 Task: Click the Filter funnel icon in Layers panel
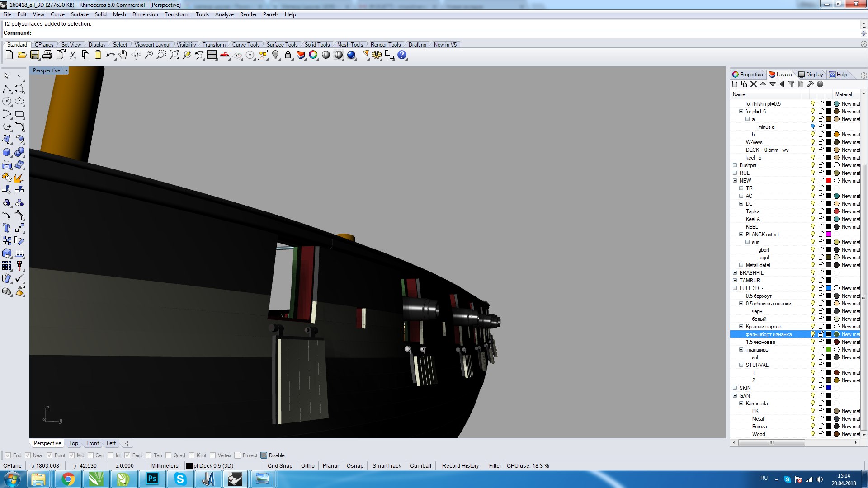[x=791, y=84]
